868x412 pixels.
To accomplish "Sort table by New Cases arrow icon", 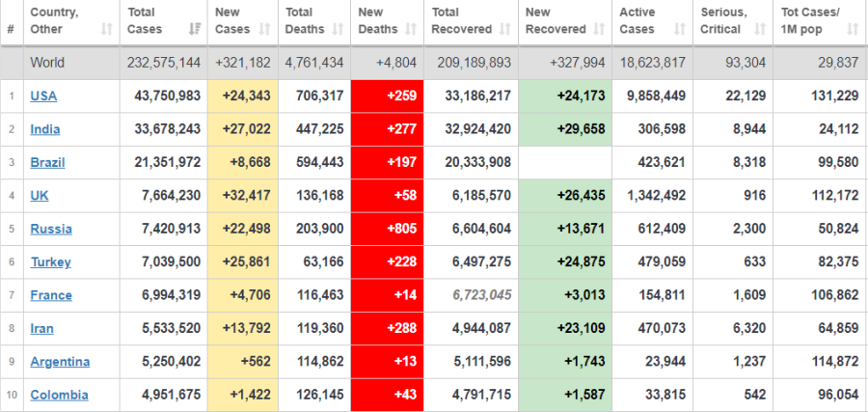I will 265,29.
